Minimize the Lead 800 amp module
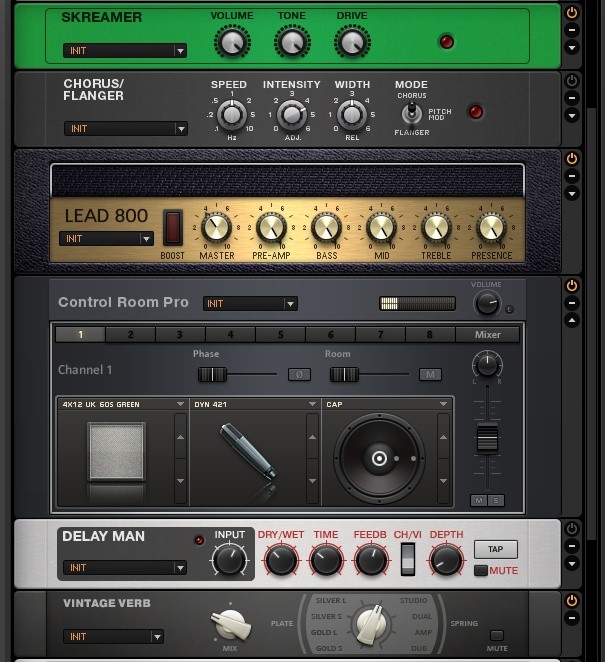Image resolution: width=605 pixels, height=662 pixels. point(572,176)
